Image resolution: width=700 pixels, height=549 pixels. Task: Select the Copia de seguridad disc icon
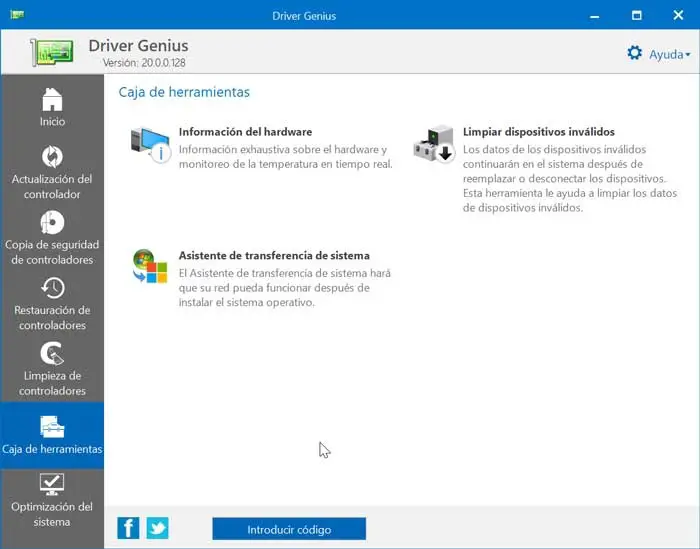coord(52,222)
